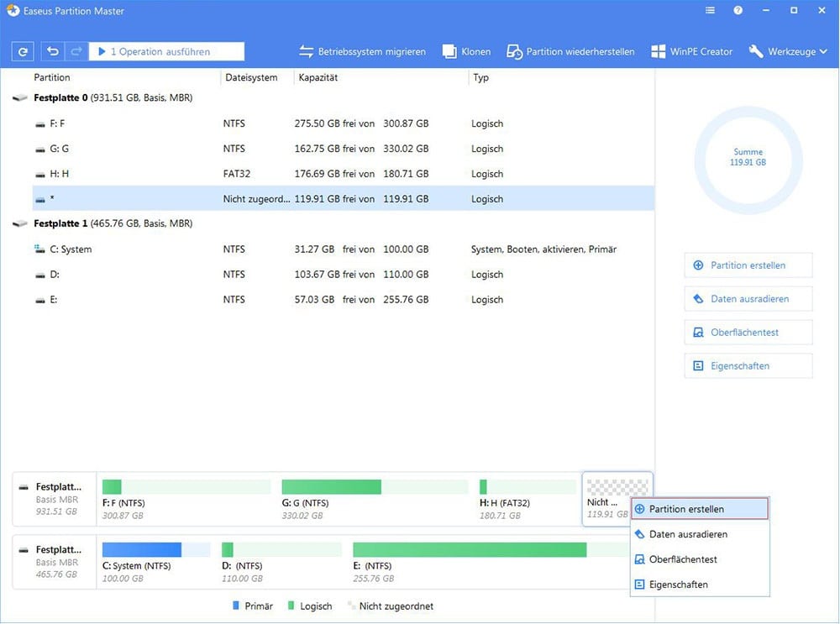The width and height of the screenshot is (840, 624).
Task: Click the E: (NTFS) block in disk map
Action: point(491,563)
